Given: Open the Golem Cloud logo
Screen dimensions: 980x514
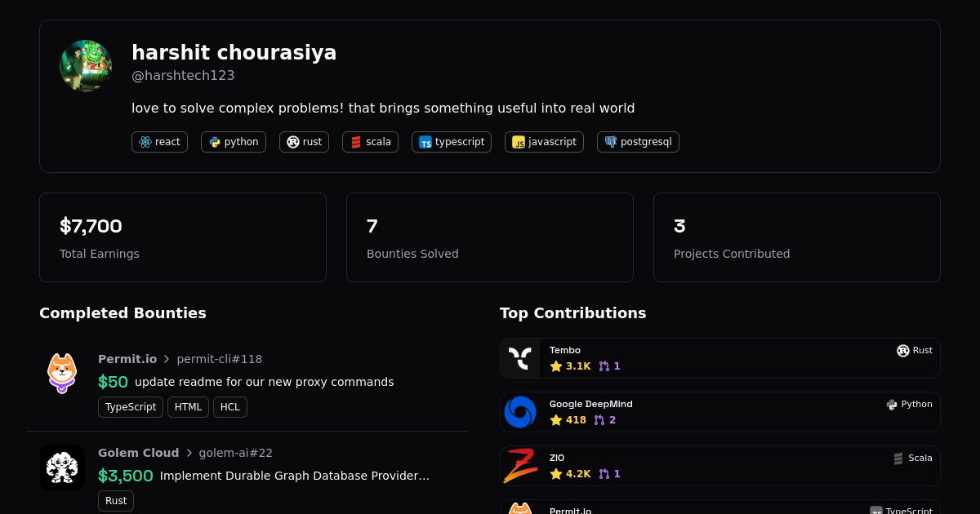Looking at the screenshot, I should point(62,467).
